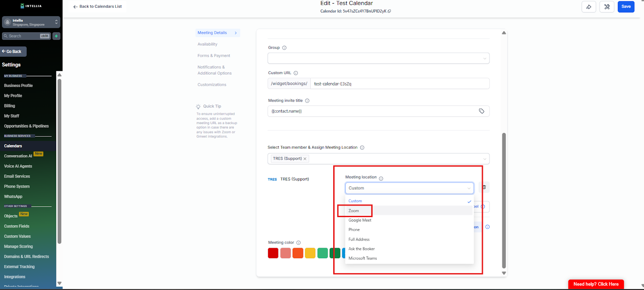Click the info icon beside Custom URL
This screenshot has width=644, height=290.
[x=296, y=73]
